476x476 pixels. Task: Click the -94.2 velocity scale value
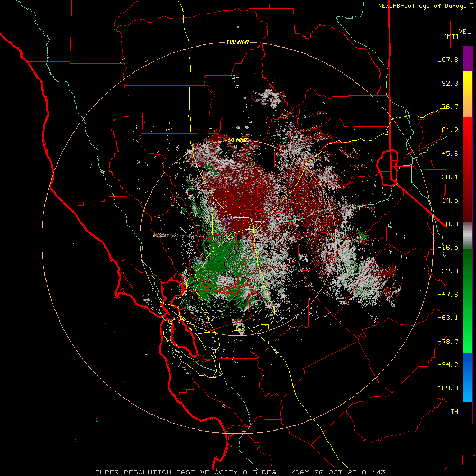[448, 365]
